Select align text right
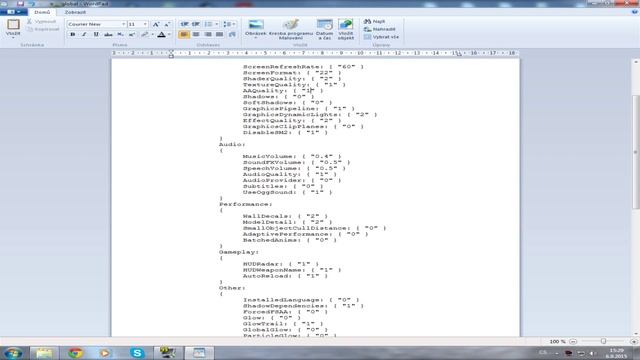Image resolution: width=640 pixels, height=360 pixels. tap(208, 35)
